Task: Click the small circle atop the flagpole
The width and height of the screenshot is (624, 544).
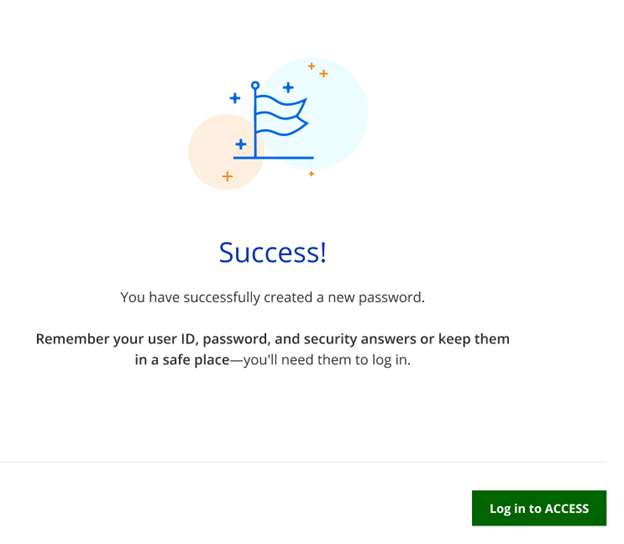Action: pos(255,86)
